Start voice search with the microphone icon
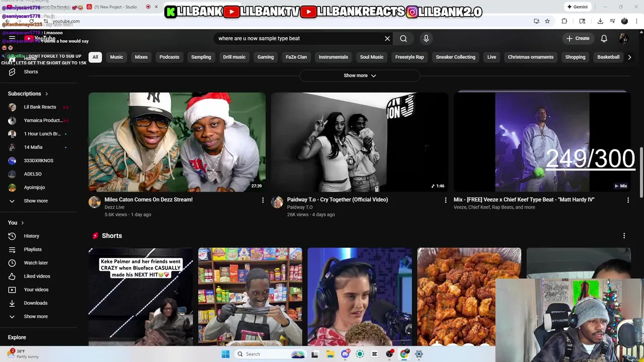 (426, 38)
